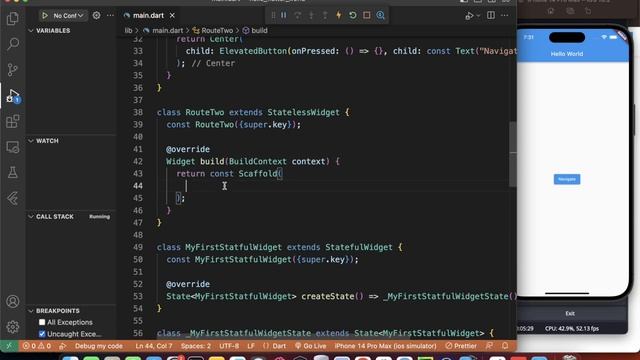The height and width of the screenshot is (360, 640).
Task: Click RouteTwo in the breadcrumb
Action: 217,31
